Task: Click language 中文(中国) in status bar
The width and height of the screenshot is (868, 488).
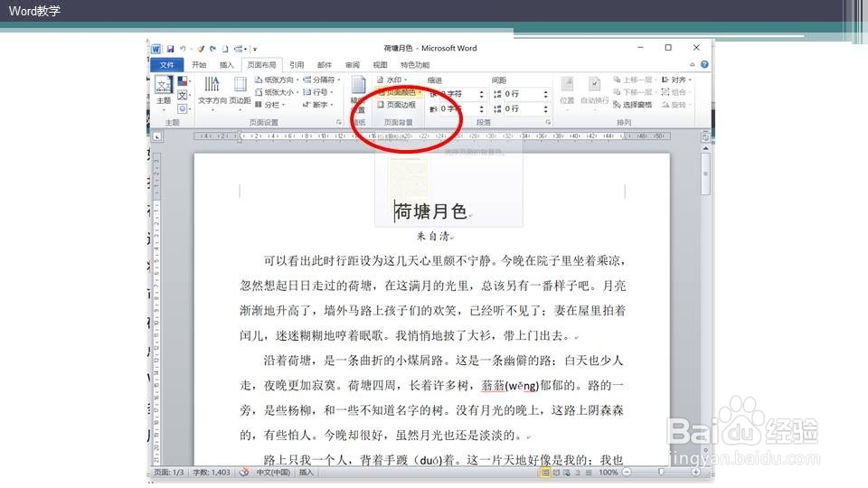Action: (x=273, y=473)
